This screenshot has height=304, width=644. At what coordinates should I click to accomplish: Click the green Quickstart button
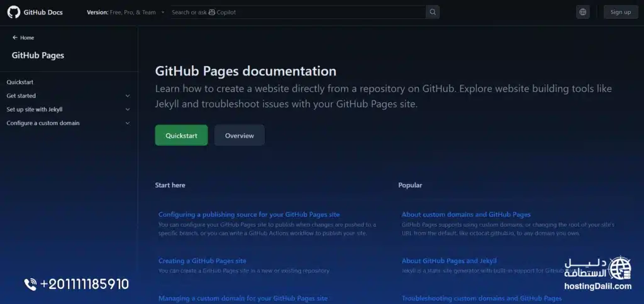pyautogui.click(x=182, y=136)
